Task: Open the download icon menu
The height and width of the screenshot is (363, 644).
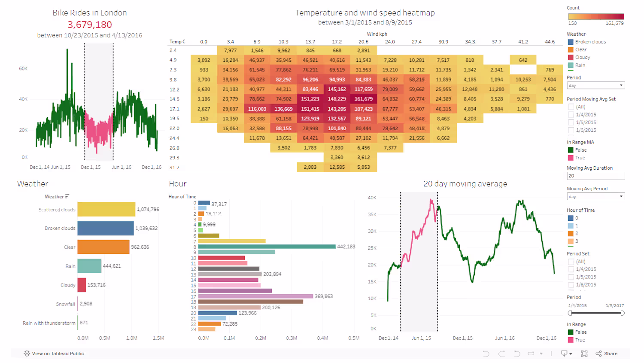Action: (567, 354)
